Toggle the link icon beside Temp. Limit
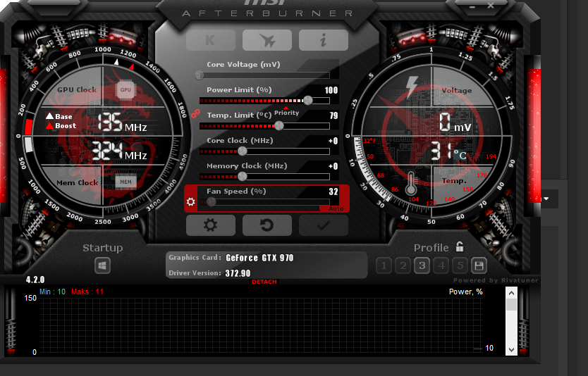The image size is (588, 376). click(x=195, y=113)
